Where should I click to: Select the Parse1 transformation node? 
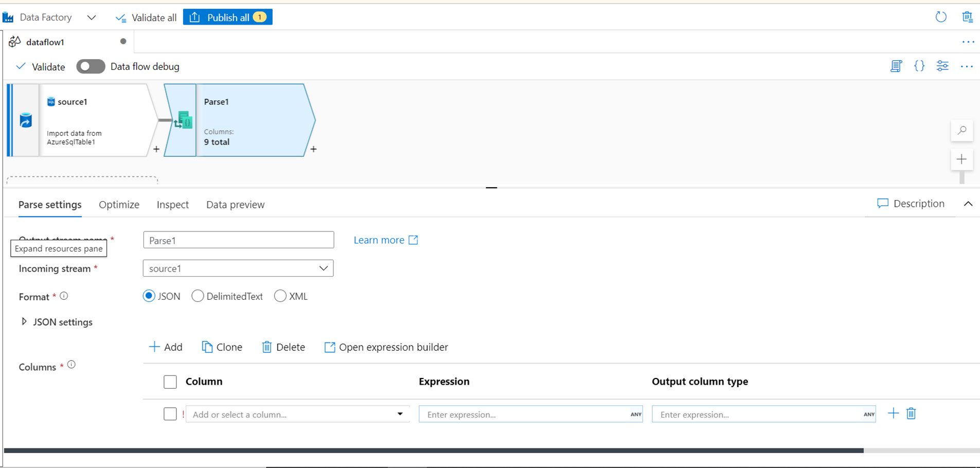pos(240,120)
